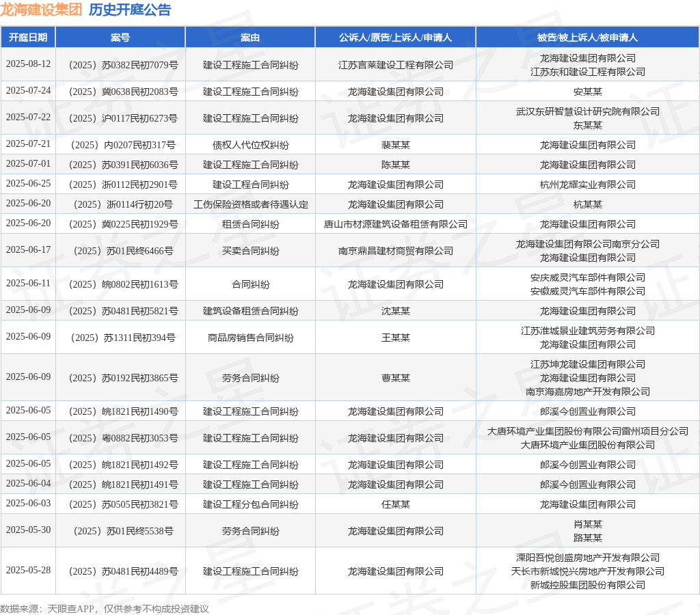Click defendant 大唐环境产业集团股份有限公司雷州项目分公司
Image resolution: width=700 pixels, height=615 pixels.
pyautogui.click(x=587, y=432)
